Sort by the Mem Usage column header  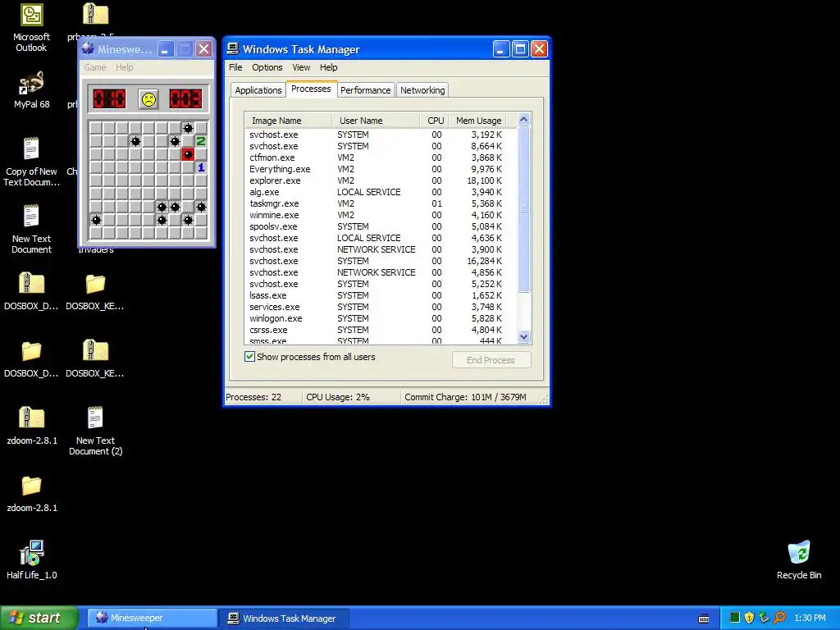pos(478,121)
